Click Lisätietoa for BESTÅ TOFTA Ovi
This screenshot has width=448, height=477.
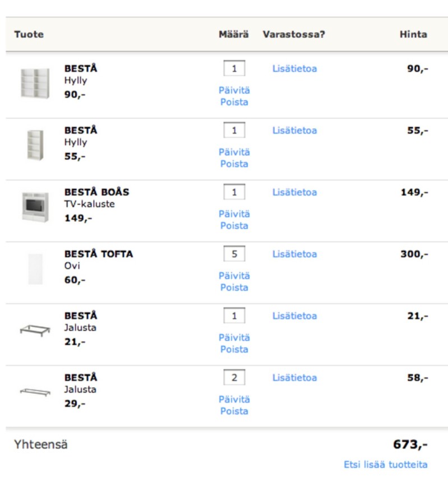tap(294, 254)
